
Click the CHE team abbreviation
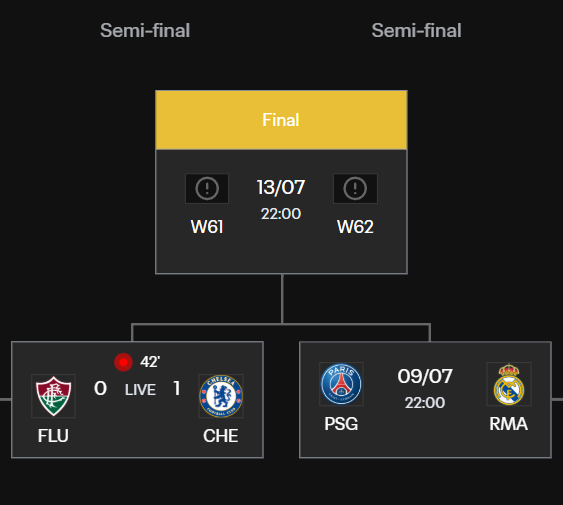click(x=220, y=436)
